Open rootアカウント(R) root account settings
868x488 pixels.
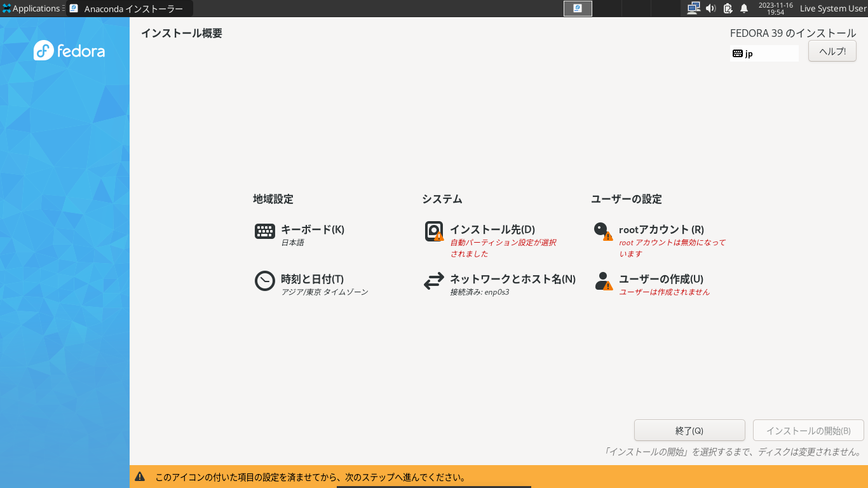(659, 240)
